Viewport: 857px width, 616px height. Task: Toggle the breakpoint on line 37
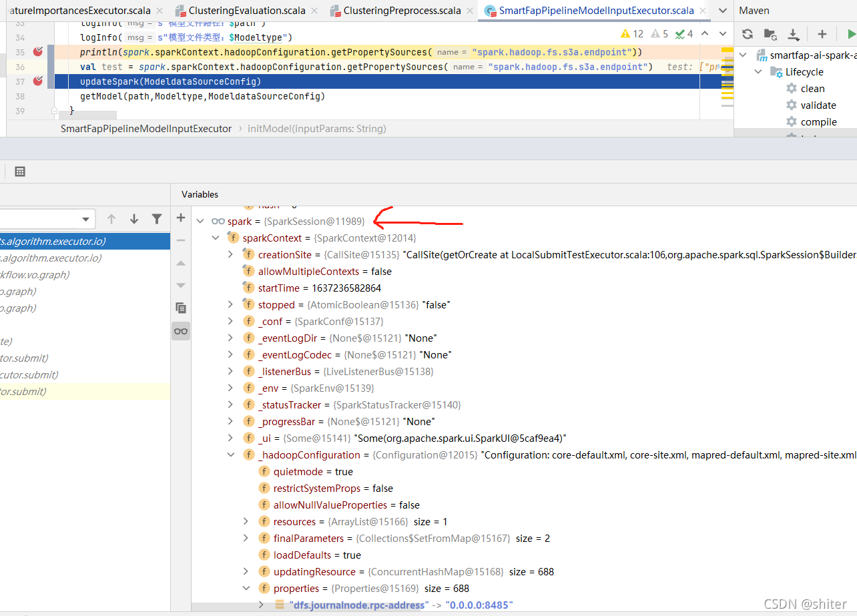coord(37,81)
